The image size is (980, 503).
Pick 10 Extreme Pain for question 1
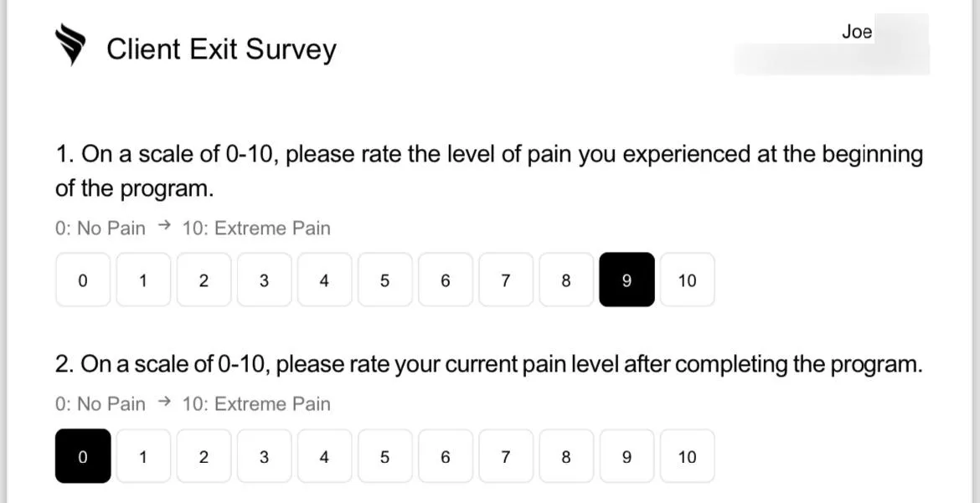[x=688, y=280]
